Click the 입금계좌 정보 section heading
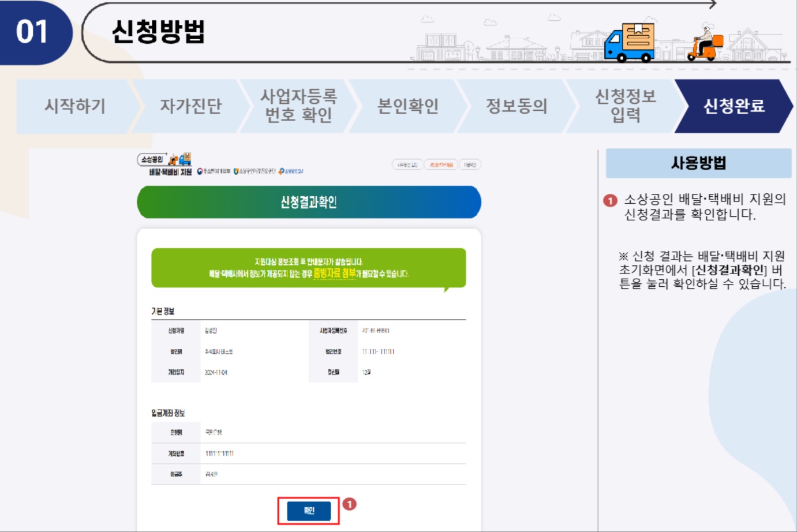This screenshot has width=797, height=532. (168, 413)
